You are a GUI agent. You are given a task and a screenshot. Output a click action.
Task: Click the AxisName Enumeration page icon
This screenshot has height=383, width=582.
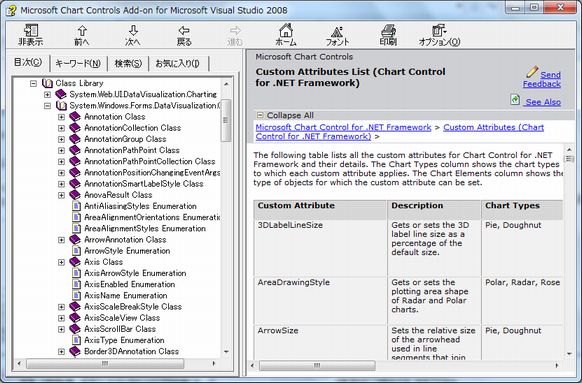76,295
